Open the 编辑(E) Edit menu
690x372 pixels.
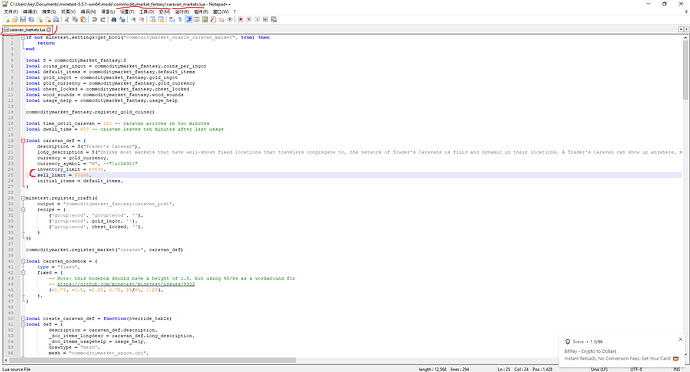coord(29,12)
